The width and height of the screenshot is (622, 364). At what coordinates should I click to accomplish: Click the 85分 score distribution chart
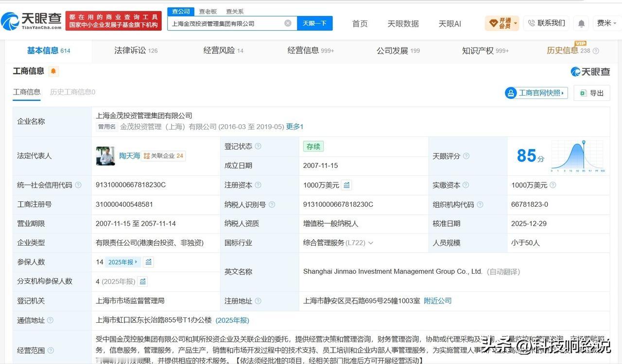coord(578,156)
